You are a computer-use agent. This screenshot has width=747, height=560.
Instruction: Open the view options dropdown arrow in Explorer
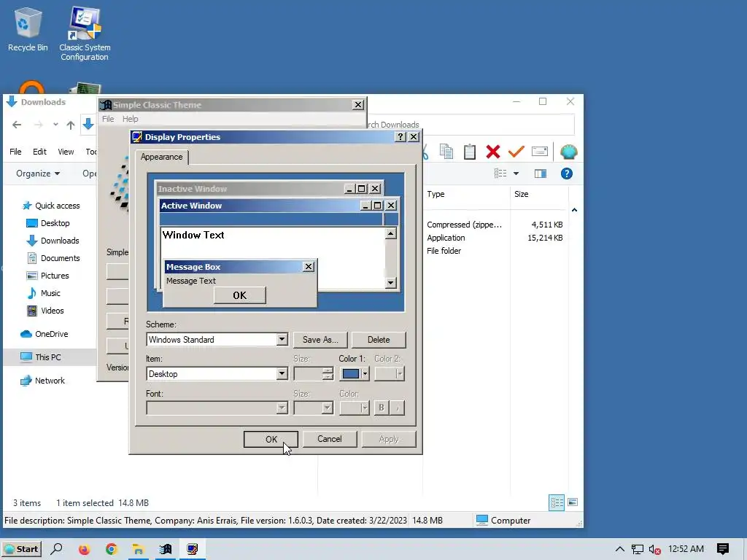pos(516,174)
